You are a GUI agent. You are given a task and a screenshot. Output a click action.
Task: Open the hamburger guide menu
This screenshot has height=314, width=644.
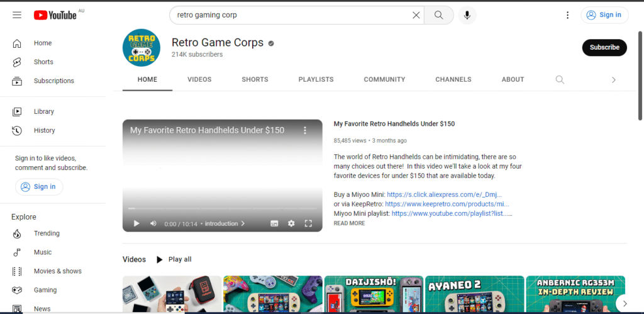click(x=17, y=15)
